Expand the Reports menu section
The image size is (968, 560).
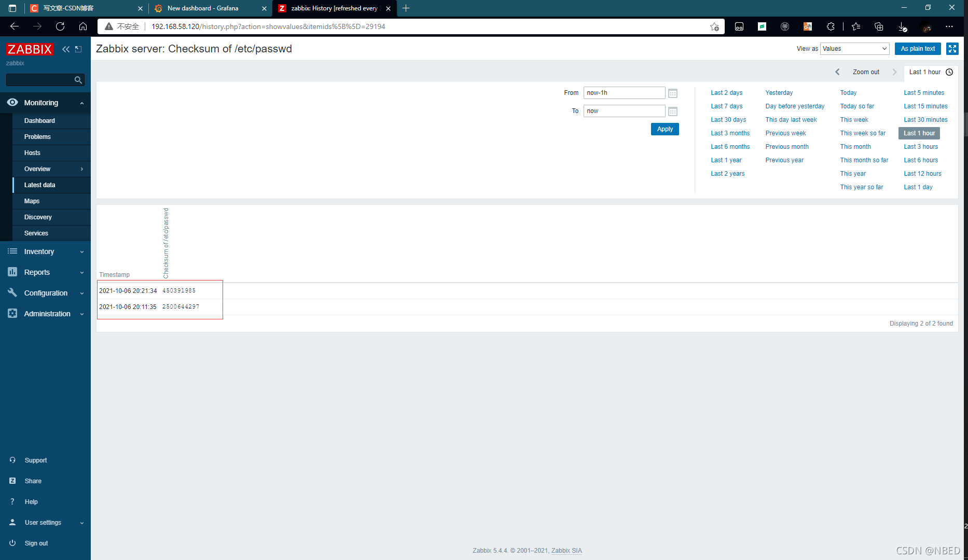click(x=45, y=272)
